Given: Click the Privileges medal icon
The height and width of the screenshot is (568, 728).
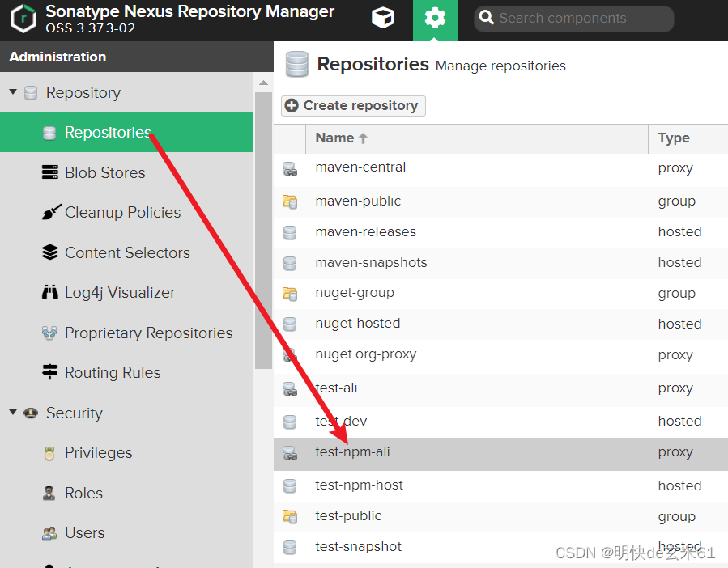Looking at the screenshot, I should click(49, 453).
